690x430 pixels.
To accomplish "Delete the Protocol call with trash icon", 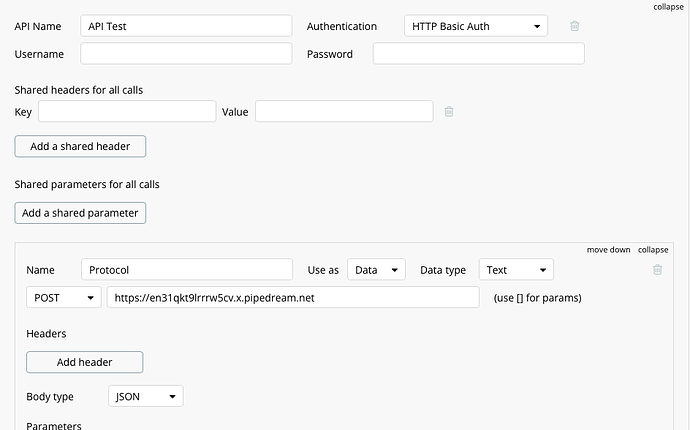I will tap(657, 270).
